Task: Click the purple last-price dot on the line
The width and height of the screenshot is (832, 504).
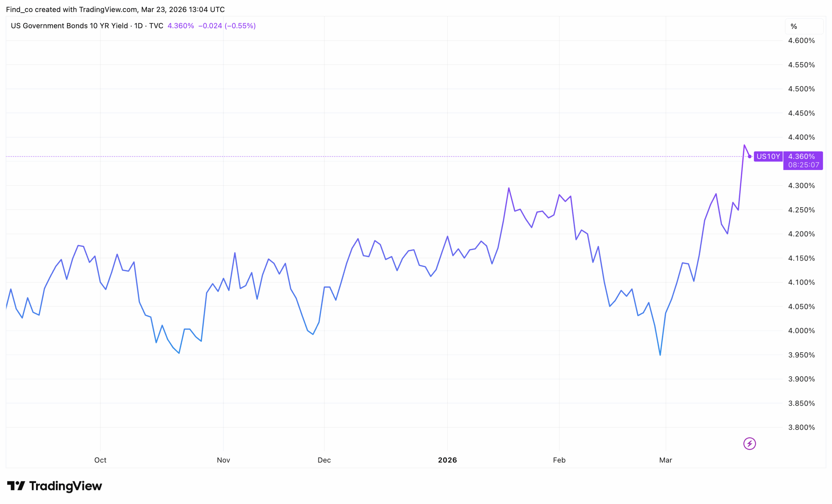Action: coord(749,156)
